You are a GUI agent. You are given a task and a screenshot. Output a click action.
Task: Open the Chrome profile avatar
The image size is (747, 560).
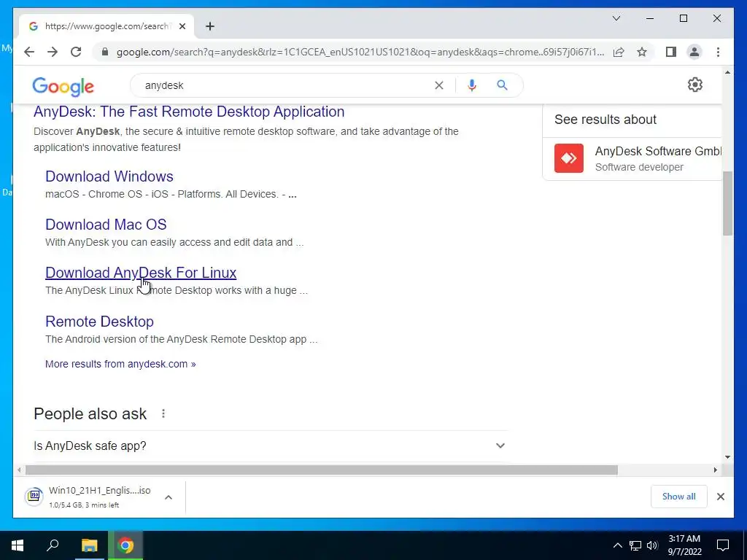click(x=694, y=52)
